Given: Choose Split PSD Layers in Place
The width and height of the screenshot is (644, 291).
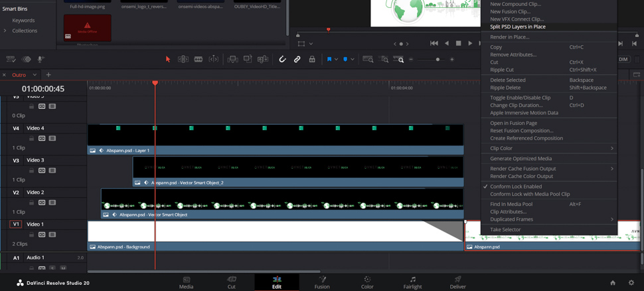Looking at the screenshot, I should 518,27.
